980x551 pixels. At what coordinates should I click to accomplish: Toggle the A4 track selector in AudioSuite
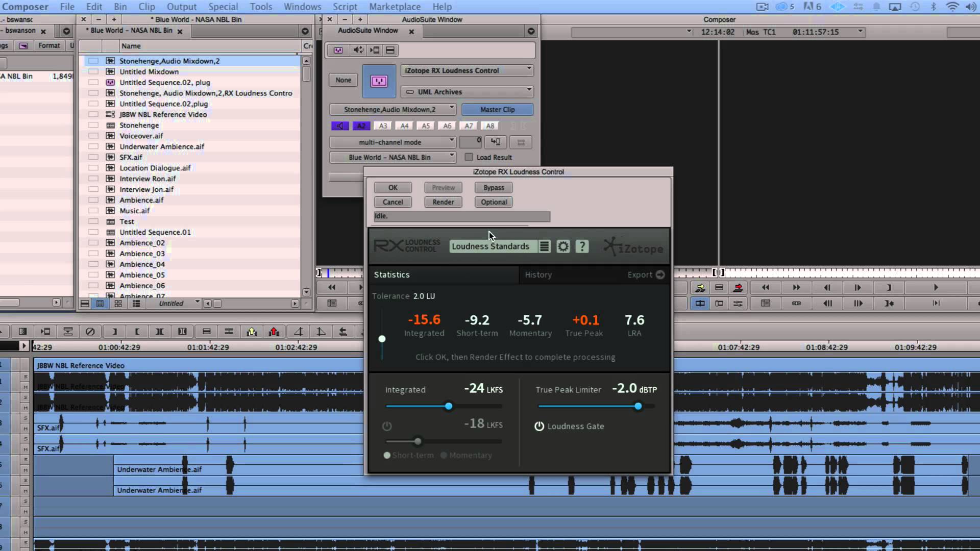tap(404, 126)
